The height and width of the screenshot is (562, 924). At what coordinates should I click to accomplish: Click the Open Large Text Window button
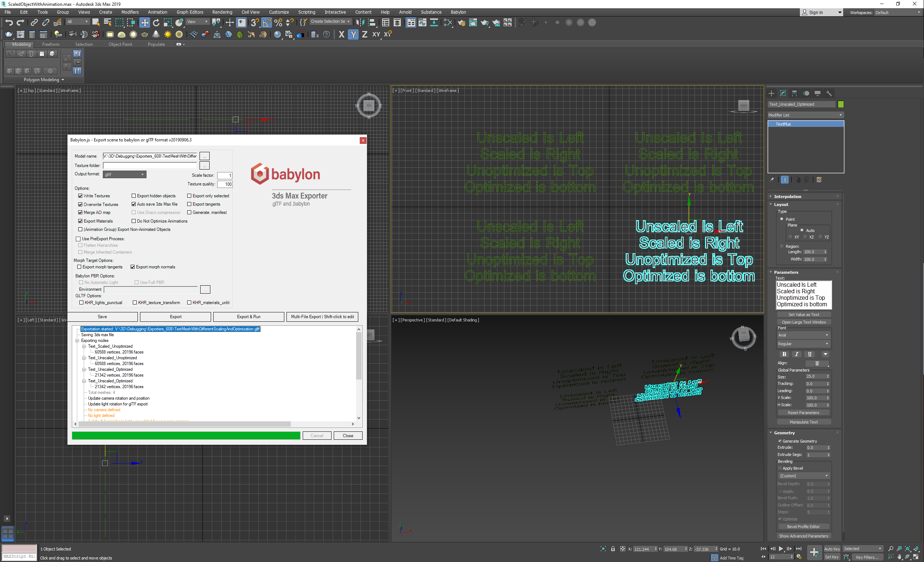803,322
